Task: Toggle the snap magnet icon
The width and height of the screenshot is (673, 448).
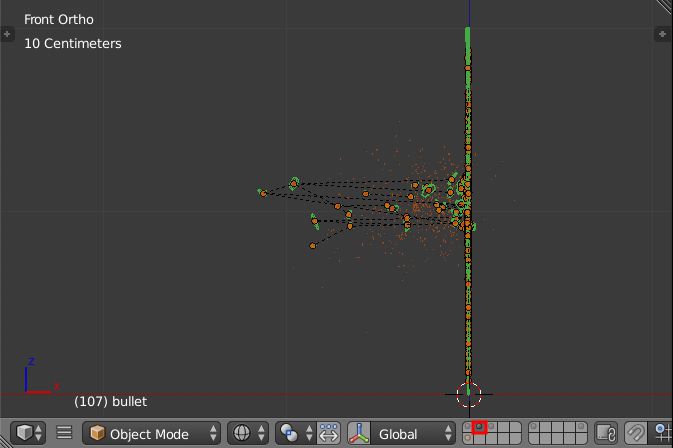Action: pos(635,433)
